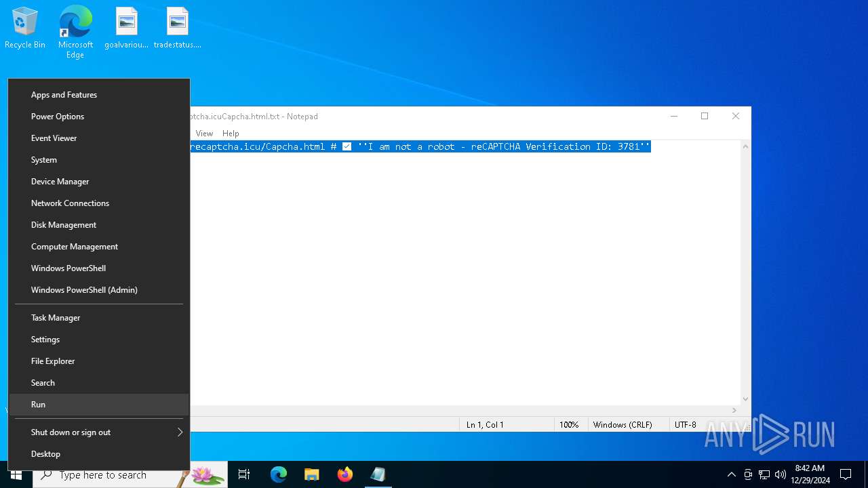
Task: Minimize the Notepad window
Action: (x=674, y=117)
